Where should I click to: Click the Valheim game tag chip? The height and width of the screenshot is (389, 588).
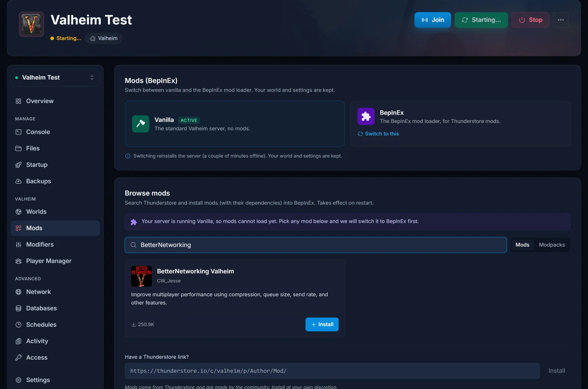point(104,38)
